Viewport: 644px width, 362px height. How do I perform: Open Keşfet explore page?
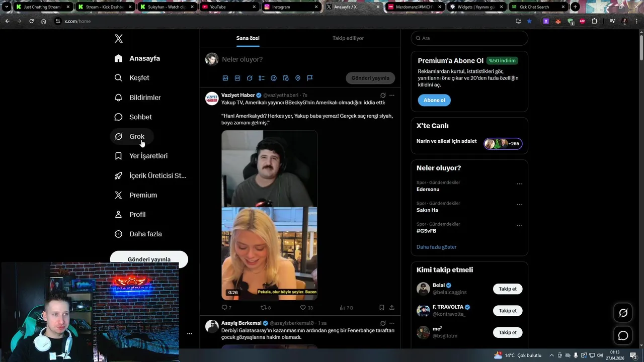pos(132,78)
